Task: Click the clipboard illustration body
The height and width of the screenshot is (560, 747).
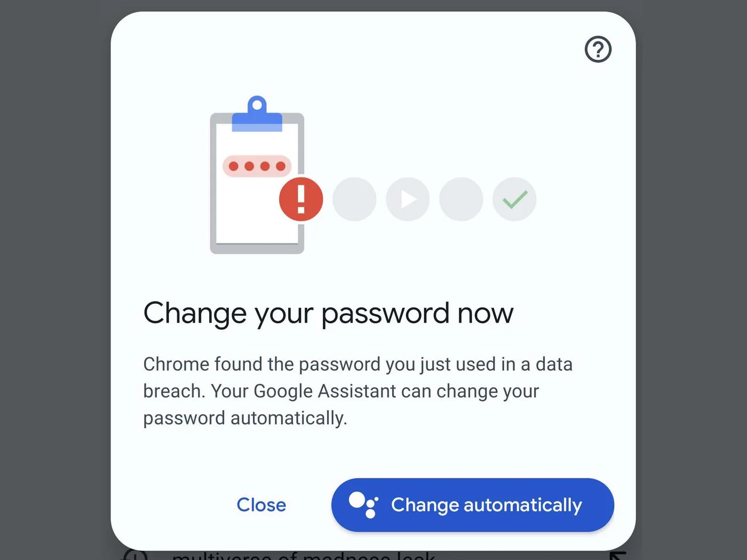Action: click(257, 182)
